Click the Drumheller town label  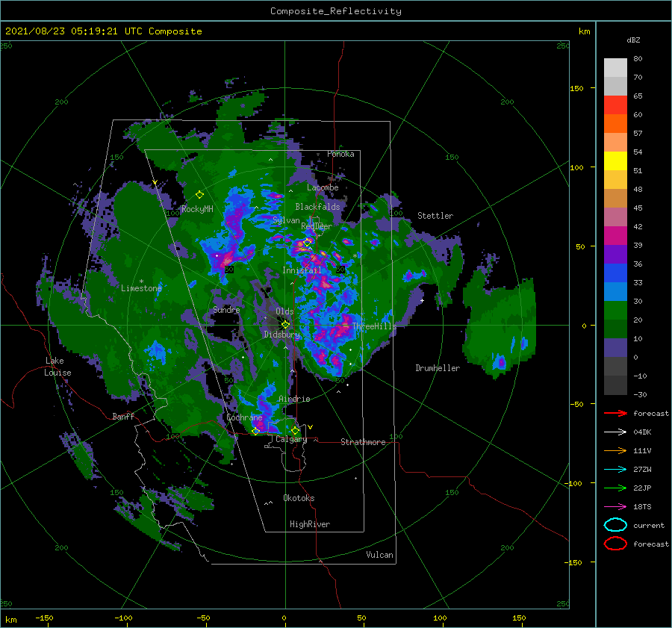438,368
